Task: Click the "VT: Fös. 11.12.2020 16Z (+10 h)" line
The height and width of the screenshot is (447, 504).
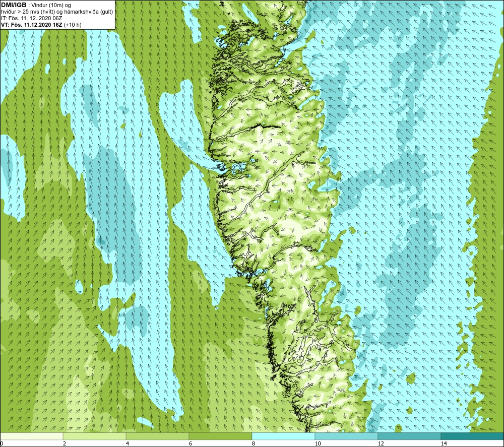Action: pyautogui.click(x=41, y=25)
